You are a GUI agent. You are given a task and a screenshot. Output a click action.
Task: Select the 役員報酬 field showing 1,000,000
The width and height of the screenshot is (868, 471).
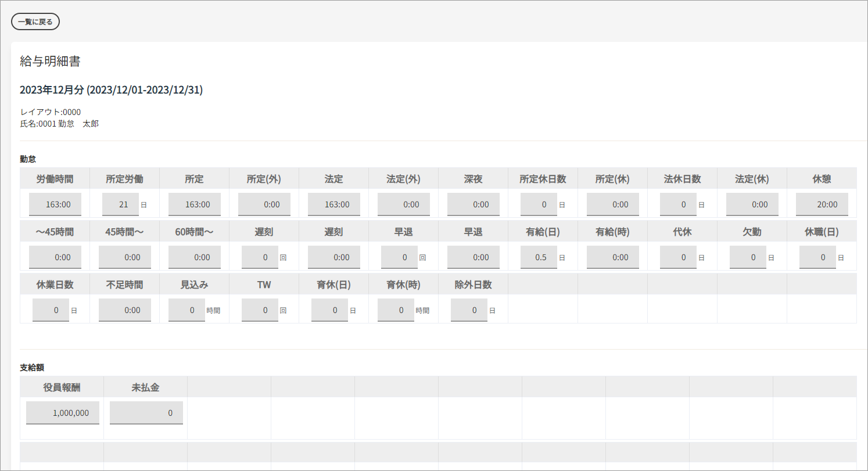click(63, 413)
